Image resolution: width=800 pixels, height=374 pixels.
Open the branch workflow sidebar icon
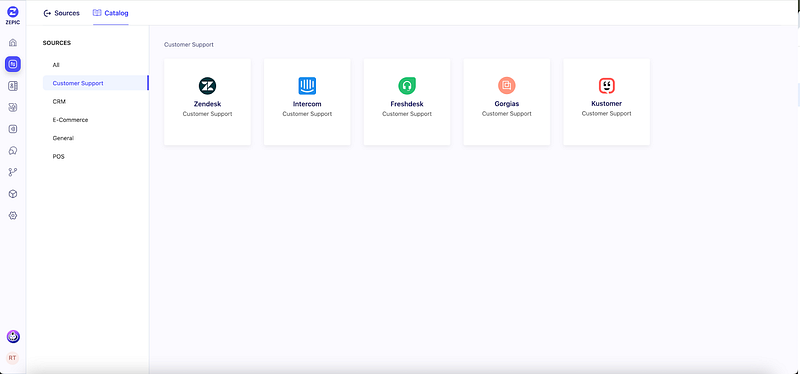coord(13,172)
